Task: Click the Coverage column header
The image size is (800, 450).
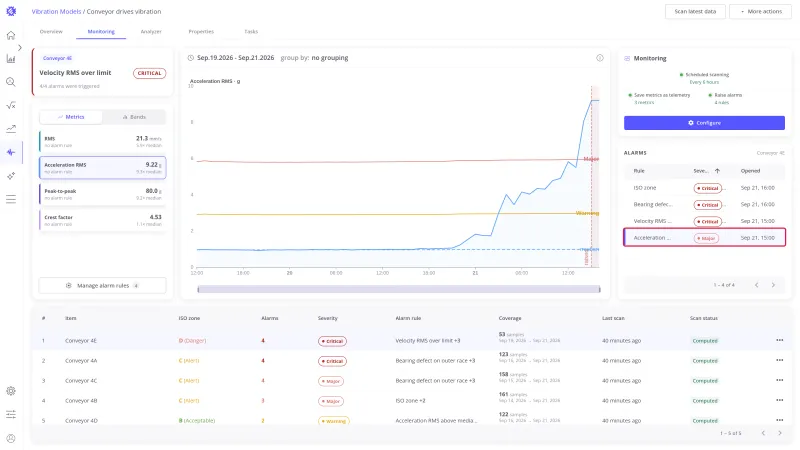Action: (510, 318)
